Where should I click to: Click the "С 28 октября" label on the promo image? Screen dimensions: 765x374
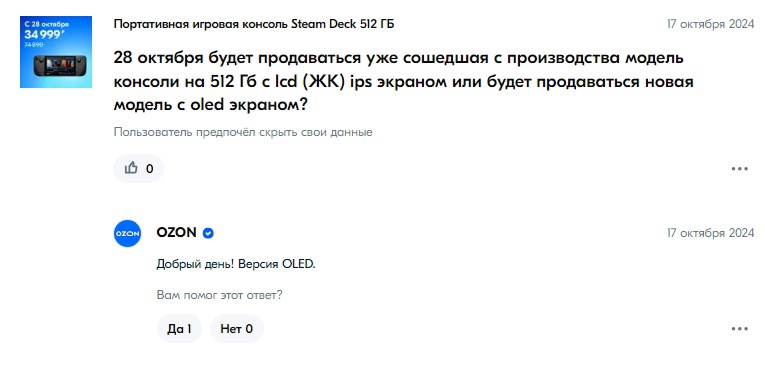46,23
